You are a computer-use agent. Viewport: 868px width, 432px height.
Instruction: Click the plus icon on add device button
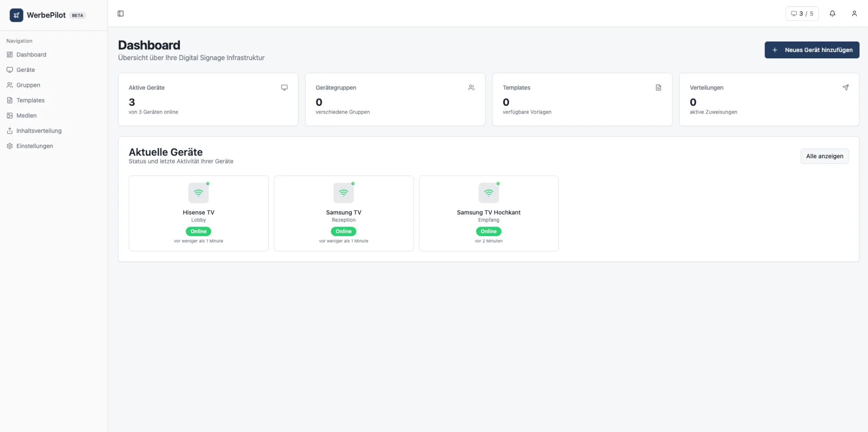775,50
